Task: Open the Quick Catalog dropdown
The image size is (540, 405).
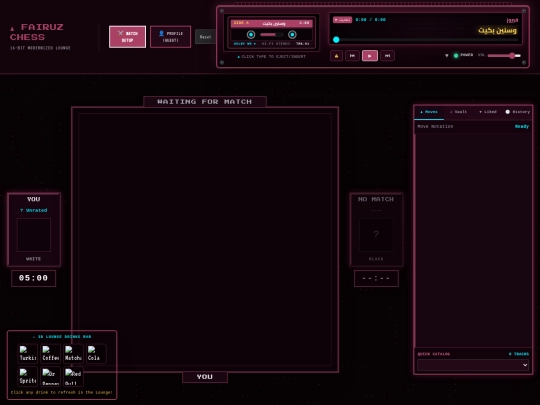Action: 473,365
